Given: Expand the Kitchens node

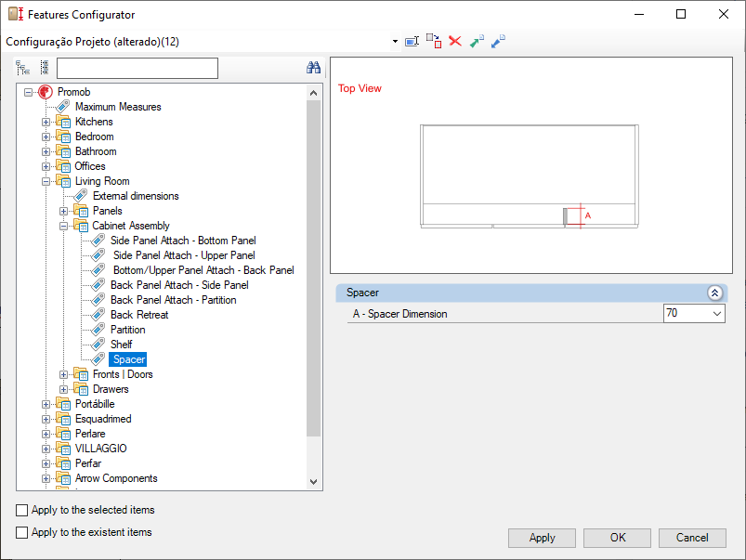Looking at the screenshot, I should [46, 123].
